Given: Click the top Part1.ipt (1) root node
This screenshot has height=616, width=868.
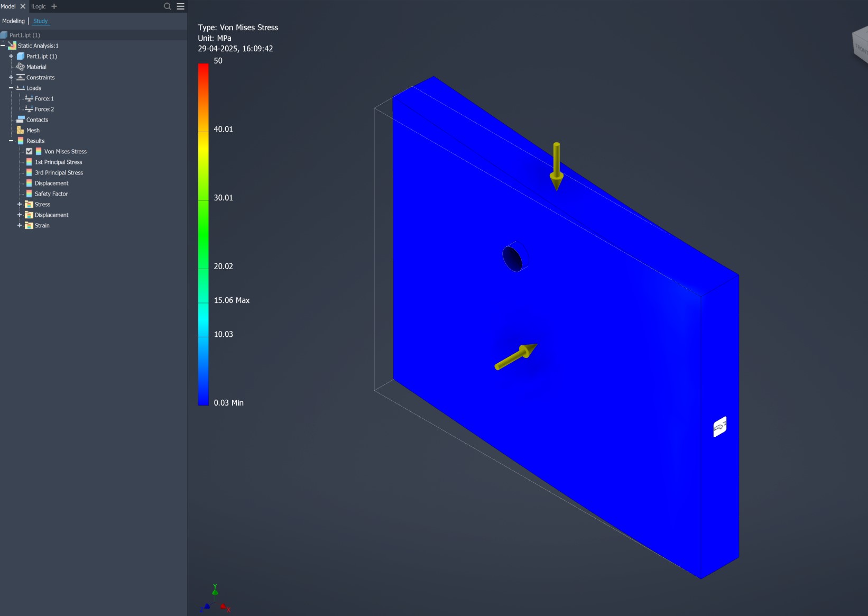Looking at the screenshot, I should (x=24, y=35).
